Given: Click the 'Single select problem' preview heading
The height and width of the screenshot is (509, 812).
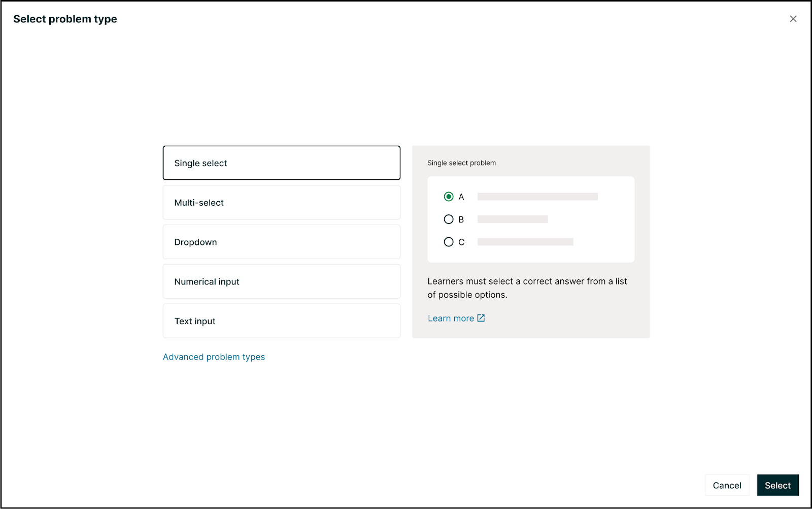Looking at the screenshot, I should click(461, 163).
